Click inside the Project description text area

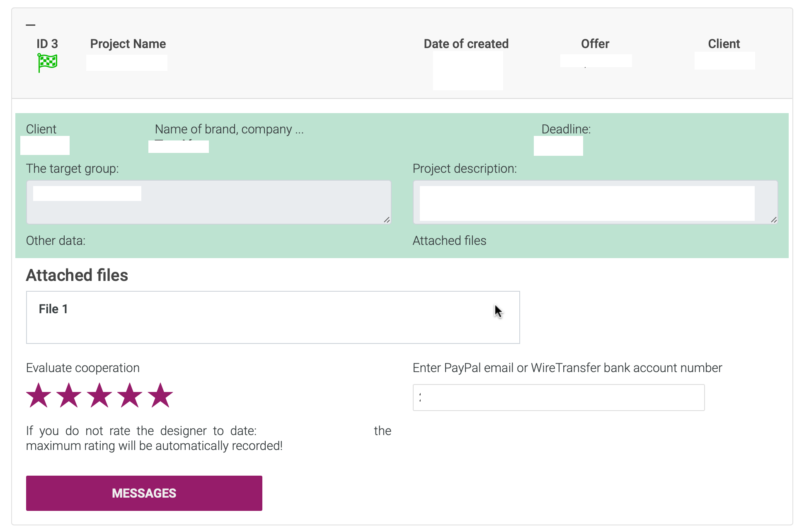click(595, 202)
